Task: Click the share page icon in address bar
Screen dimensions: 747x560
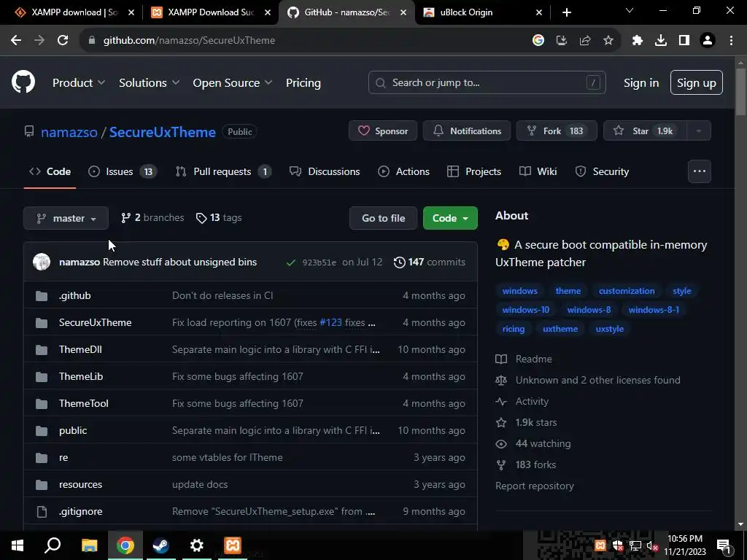Action: [584, 41]
